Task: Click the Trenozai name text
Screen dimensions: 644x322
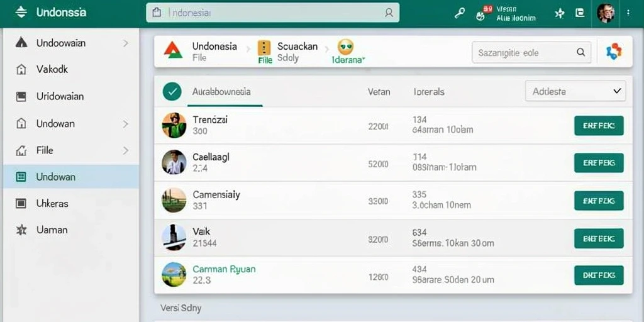Action: [x=210, y=120]
